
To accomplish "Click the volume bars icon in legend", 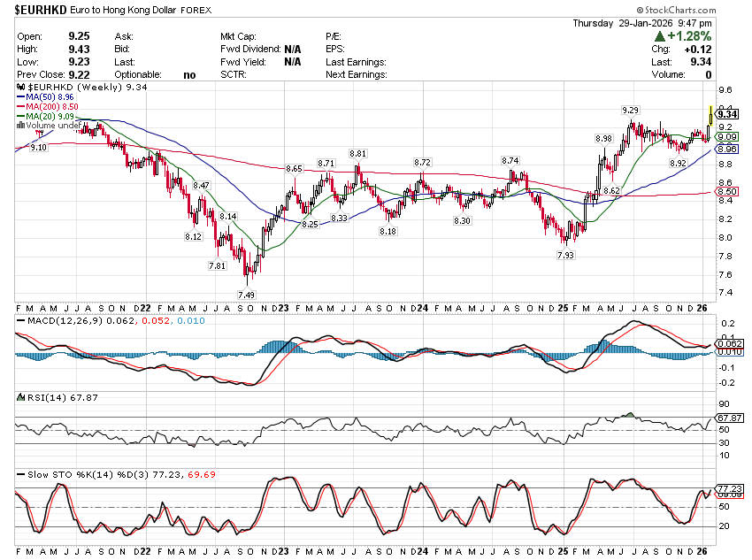I will point(21,126).
